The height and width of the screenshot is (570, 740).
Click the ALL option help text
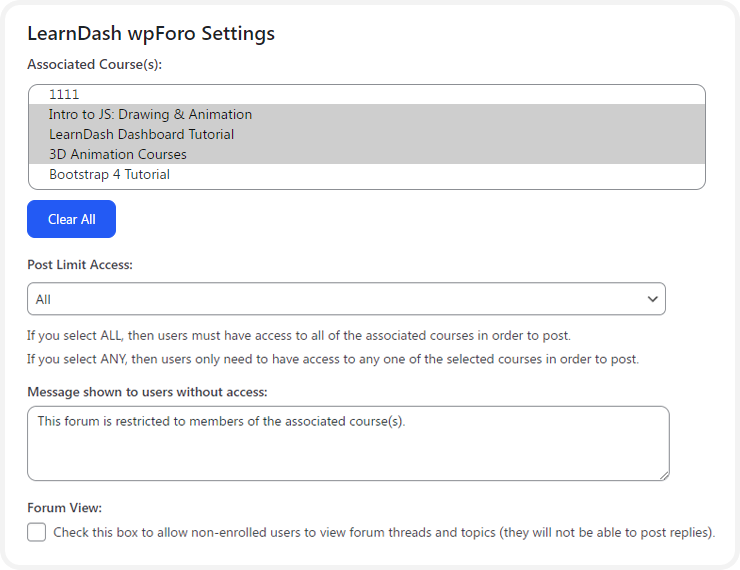pyautogui.click(x=299, y=335)
